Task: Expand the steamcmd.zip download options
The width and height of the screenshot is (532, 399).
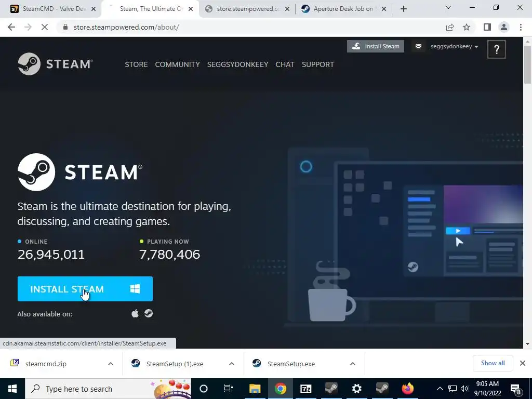Action: click(x=111, y=364)
